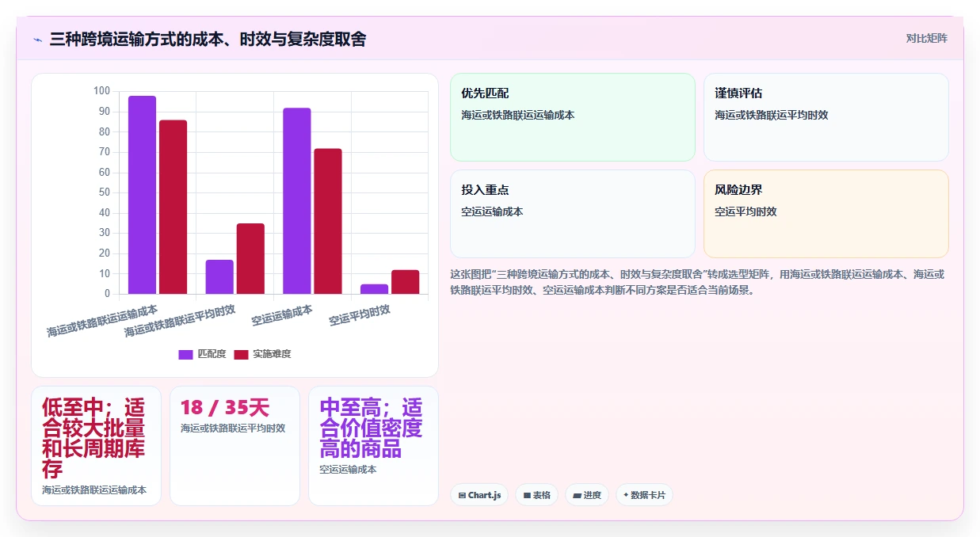980x537 pixels.
Task: Click the header icon beside the title
Action: (x=37, y=40)
